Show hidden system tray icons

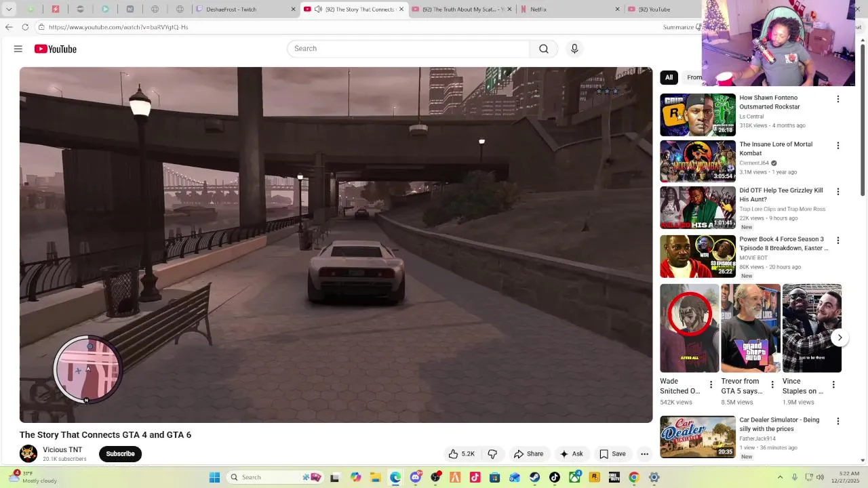pos(780,477)
